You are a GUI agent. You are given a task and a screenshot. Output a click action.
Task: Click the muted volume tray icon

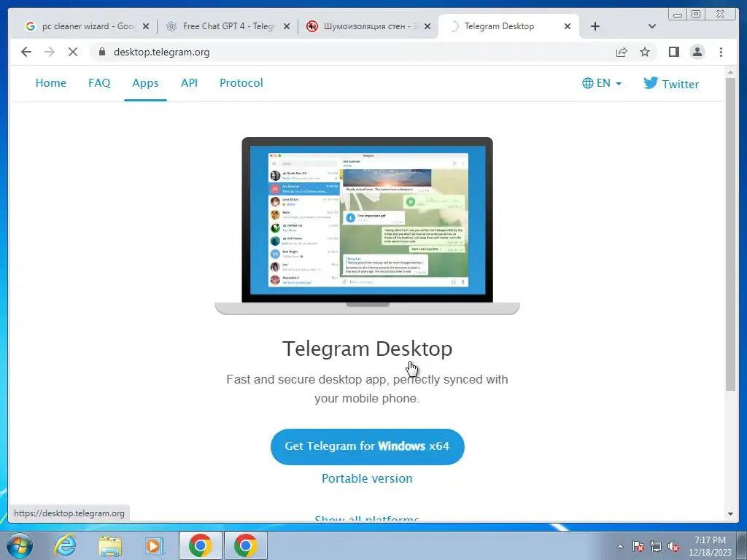pyautogui.click(x=673, y=546)
